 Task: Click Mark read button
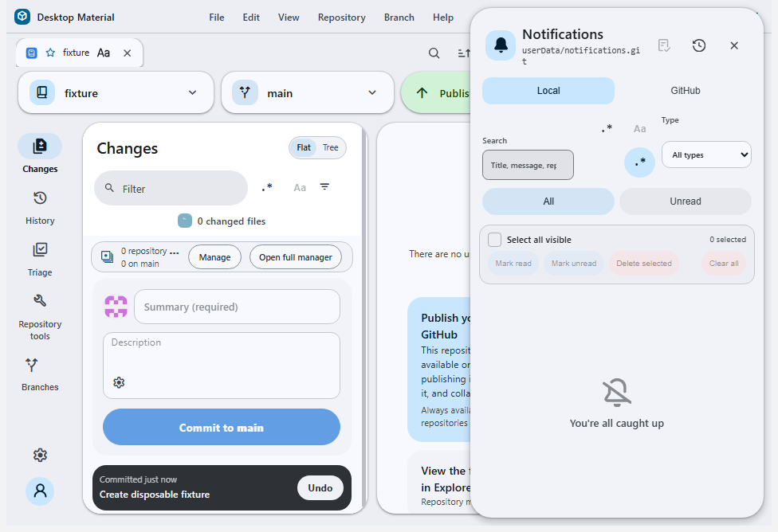coord(513,264)
